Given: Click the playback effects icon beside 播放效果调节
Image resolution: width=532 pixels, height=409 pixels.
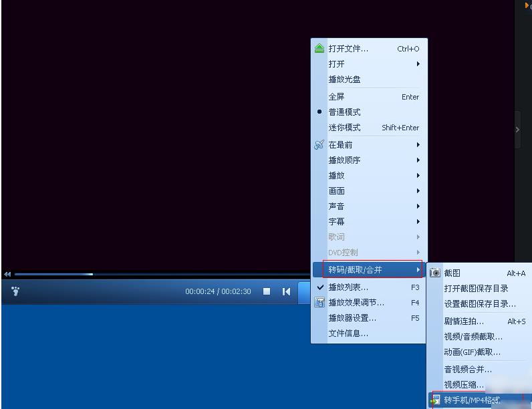Looking at the screenshot, I should pyautogui.click(x=319, y=302).
